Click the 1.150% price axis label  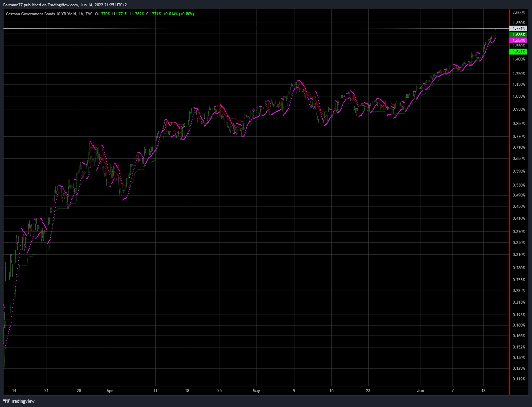pos(519,84)
